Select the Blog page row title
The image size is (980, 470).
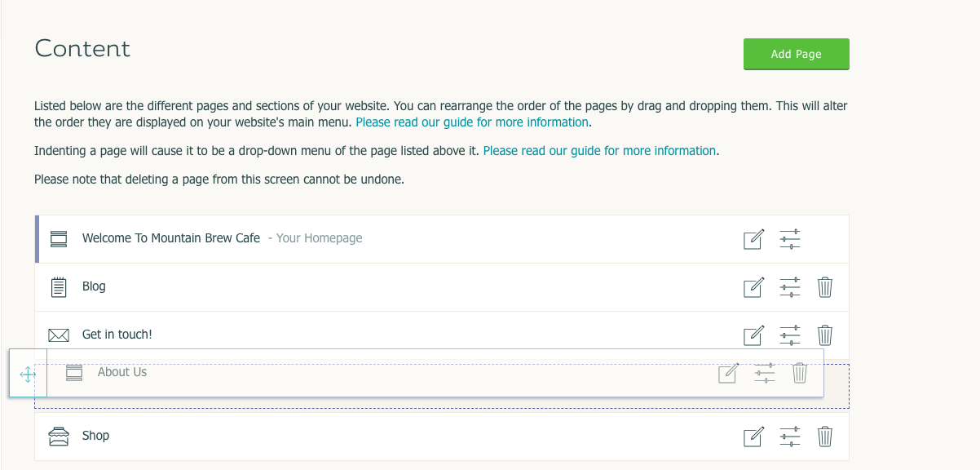[94, 286]
